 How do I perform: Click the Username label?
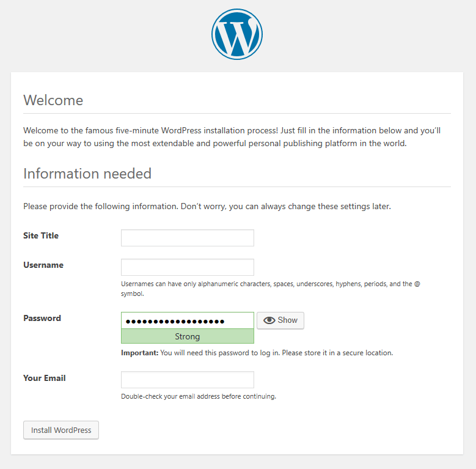pyautogui.click(x=43, y=265)
